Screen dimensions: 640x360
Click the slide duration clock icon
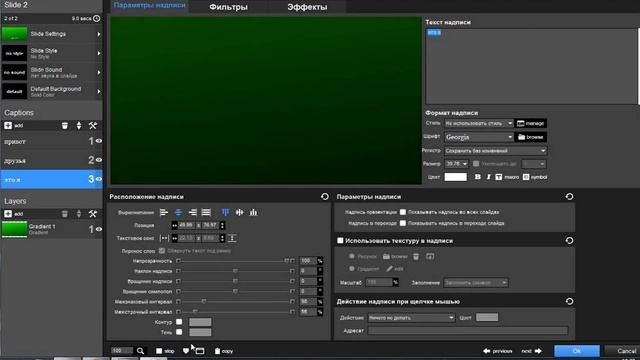[97, 18]
